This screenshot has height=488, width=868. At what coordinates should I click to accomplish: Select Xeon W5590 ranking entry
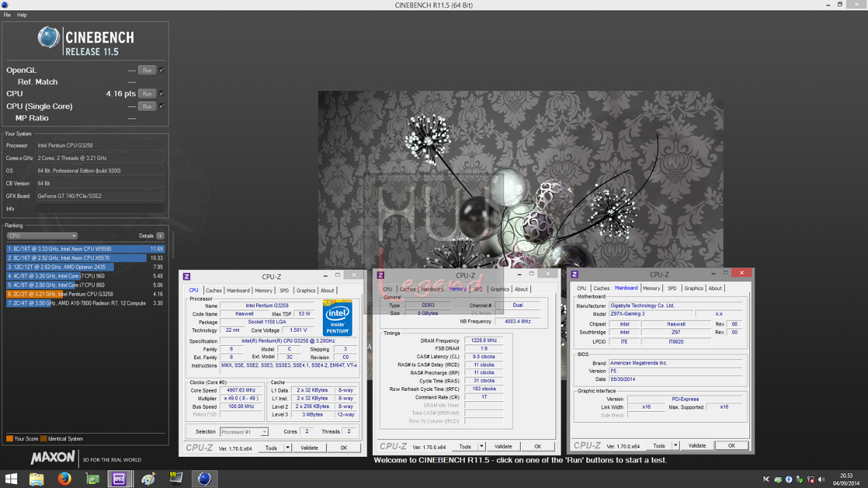coord(85,249)
